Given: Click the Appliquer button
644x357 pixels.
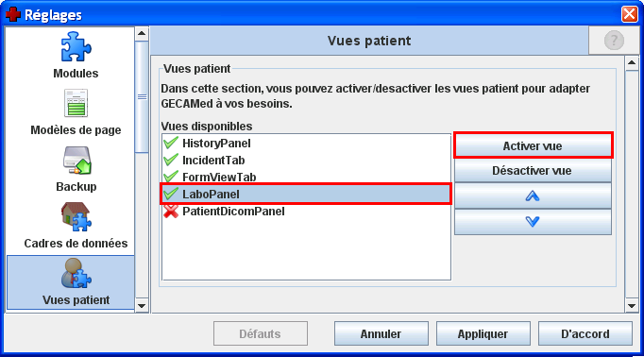Looking at the screenshot, I should click(x=483, y=333).
